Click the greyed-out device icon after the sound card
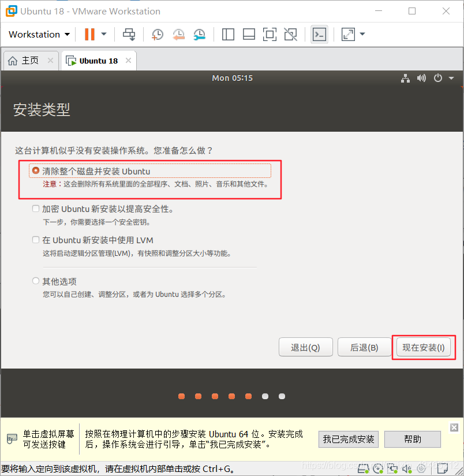 421,468
